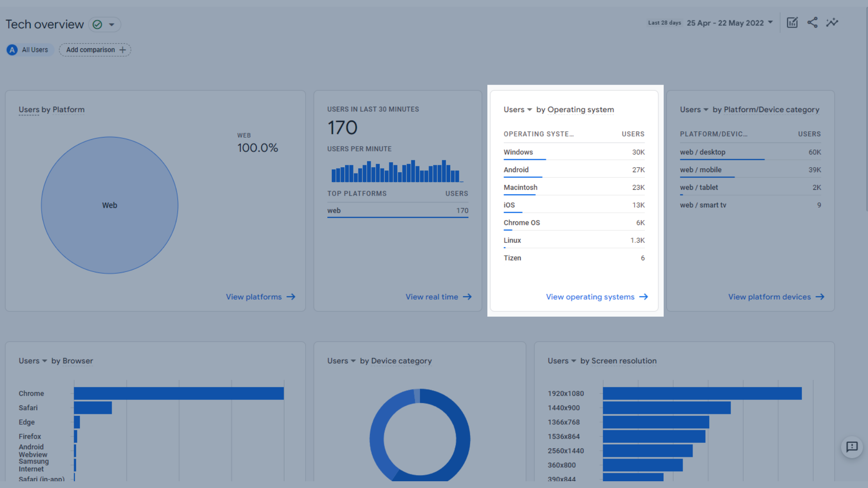This screenshot has width=868, height=488.
Task: Click the 1920x1080 screen resolution bar
Action: 702,393
